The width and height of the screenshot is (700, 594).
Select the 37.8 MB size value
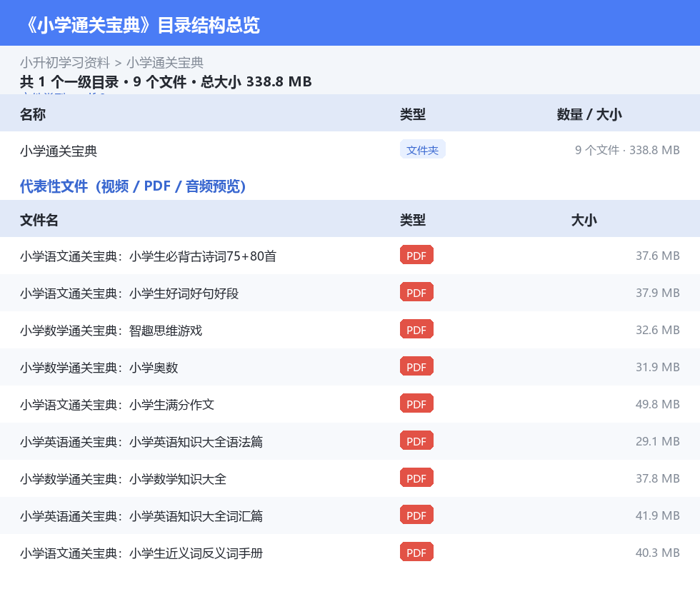[x=658, y=478]
